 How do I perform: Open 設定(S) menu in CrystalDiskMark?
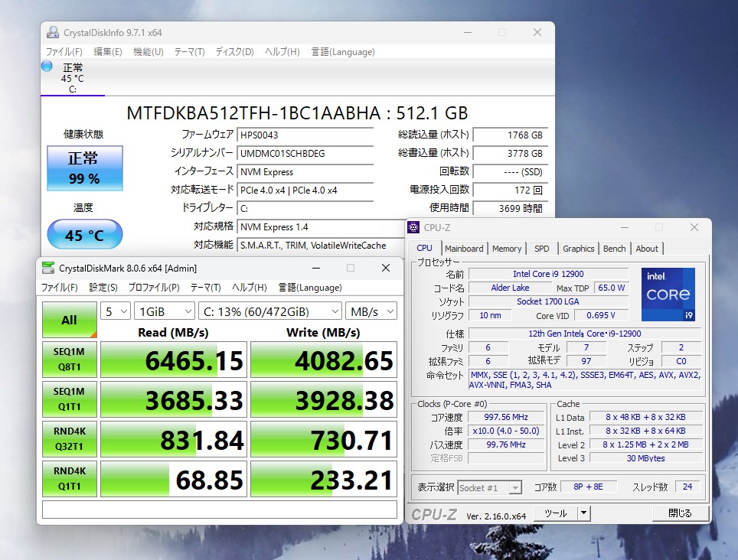[x=103, y=288]
